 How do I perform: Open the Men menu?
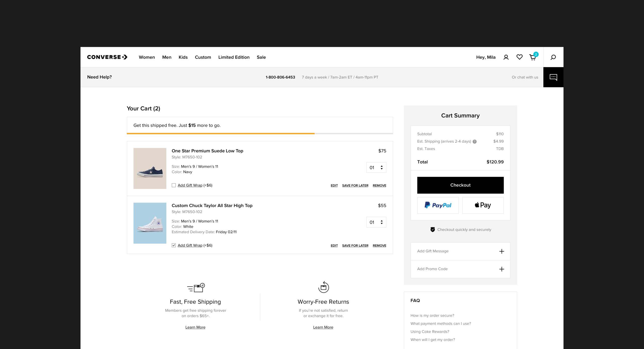167,57
